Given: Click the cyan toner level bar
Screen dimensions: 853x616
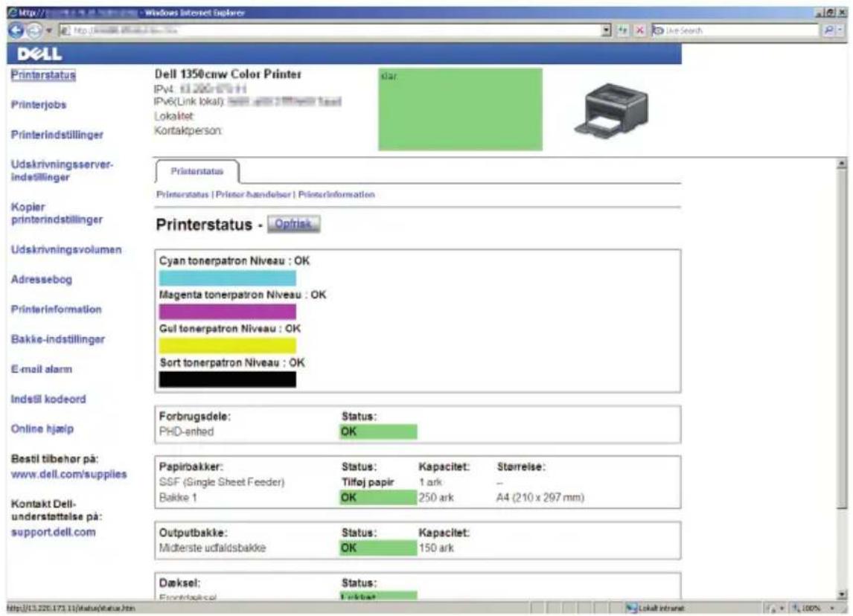Looking at the screenshot, I should [228, 277].
